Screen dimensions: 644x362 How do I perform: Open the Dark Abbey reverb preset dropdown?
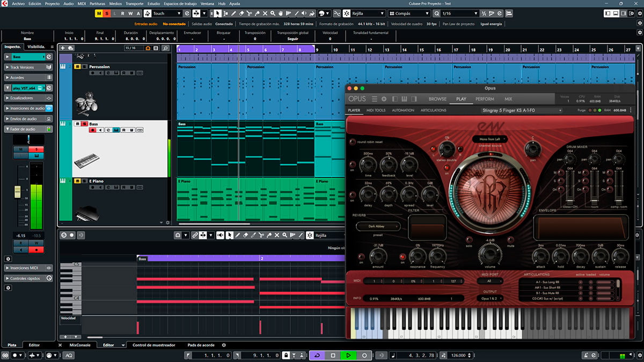tap(378, 226)
